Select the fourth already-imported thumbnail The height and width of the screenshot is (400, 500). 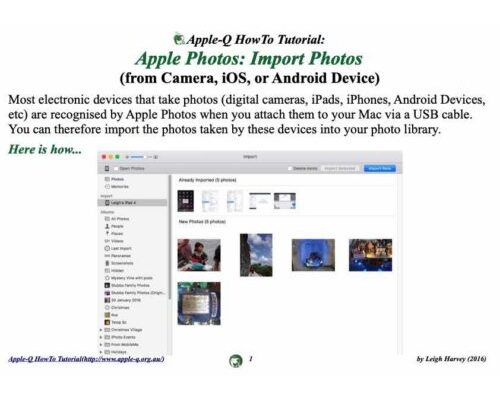(260, 201)
